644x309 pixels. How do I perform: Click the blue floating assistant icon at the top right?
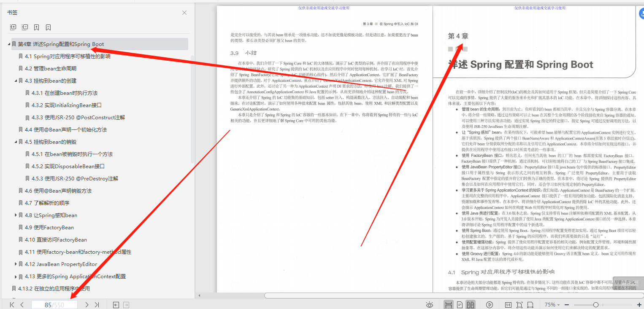pos(641,13)
